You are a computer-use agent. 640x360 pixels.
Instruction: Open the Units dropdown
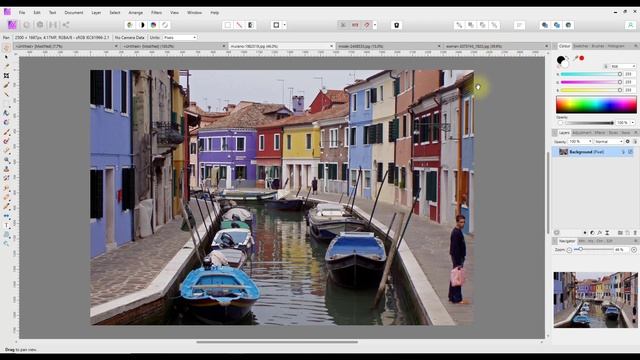180,37
